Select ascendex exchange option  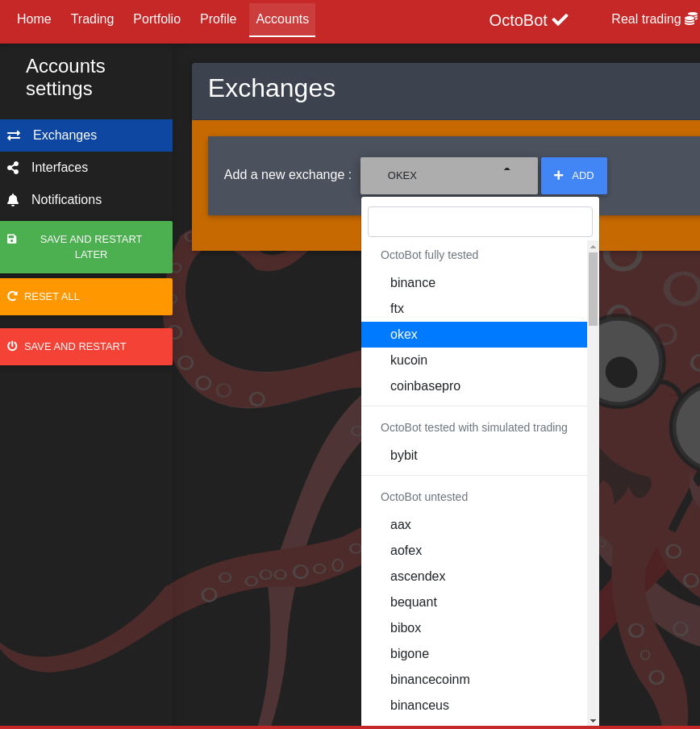pos(474,576)
